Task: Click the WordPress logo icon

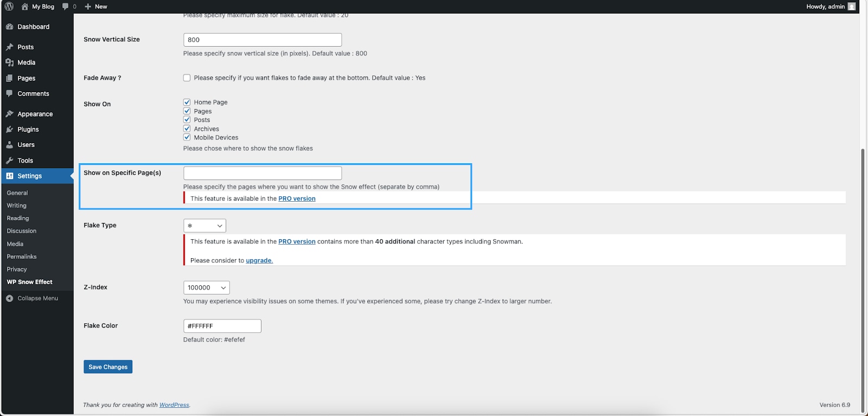Action: click(9, 7)
